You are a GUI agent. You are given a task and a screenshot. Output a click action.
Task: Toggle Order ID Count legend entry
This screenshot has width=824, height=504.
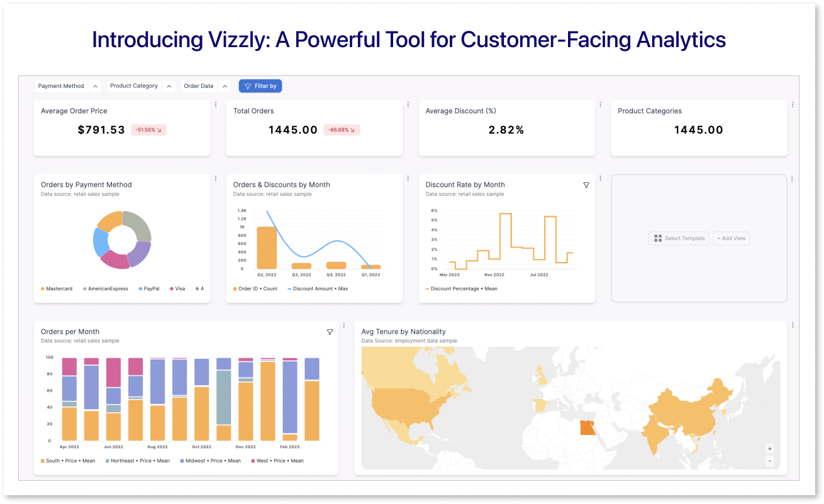pos(255,289)
